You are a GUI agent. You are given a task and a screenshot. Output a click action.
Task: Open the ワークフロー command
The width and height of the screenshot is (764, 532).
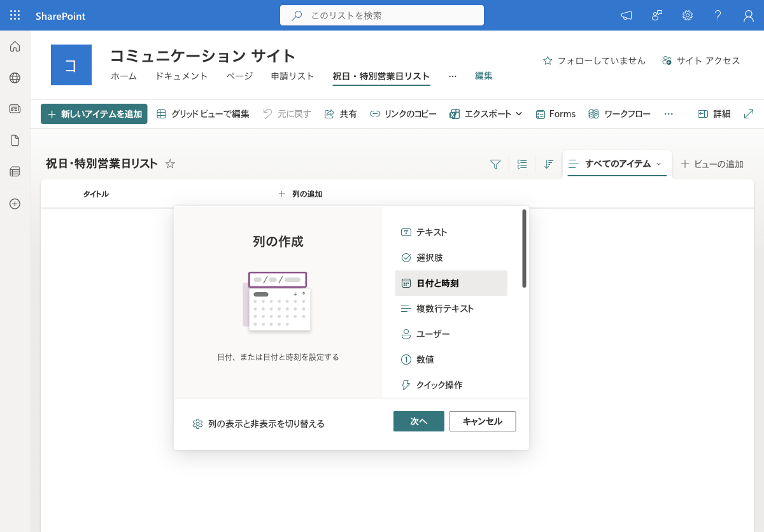pyautogui.click(x=619, y=114)
